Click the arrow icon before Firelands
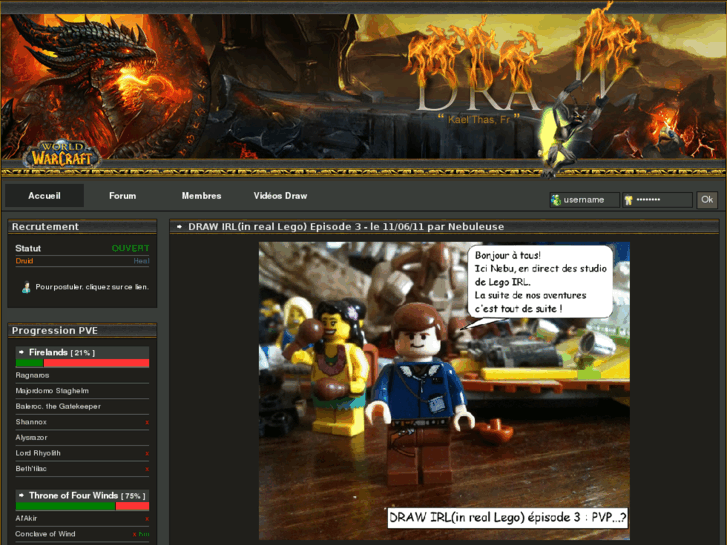 (21, 352)
